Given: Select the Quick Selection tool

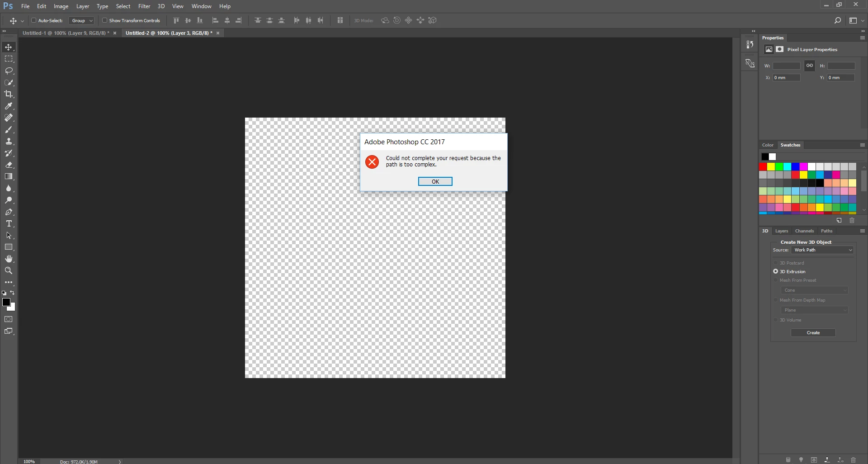Looking at the screenshot, I should (x=9, y=82).
